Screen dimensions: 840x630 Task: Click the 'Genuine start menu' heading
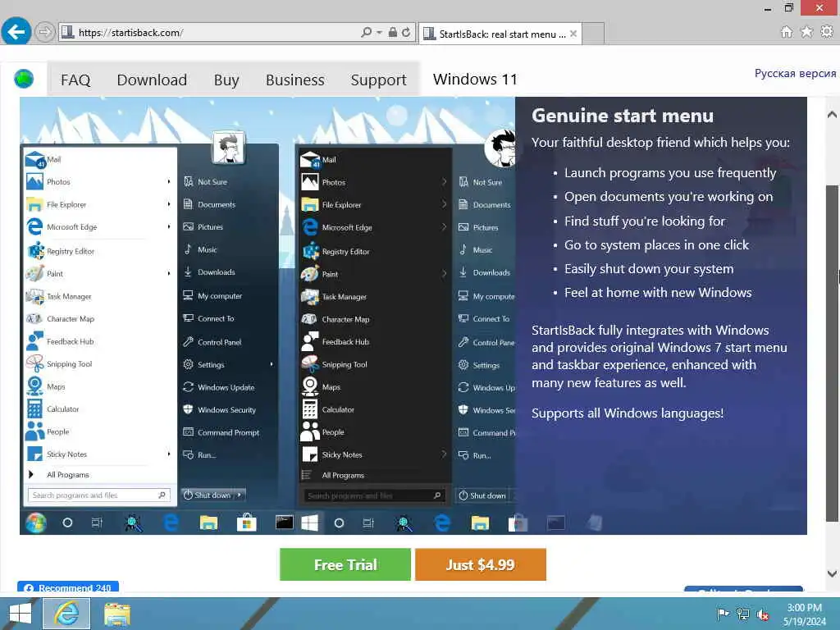[623, 116]
